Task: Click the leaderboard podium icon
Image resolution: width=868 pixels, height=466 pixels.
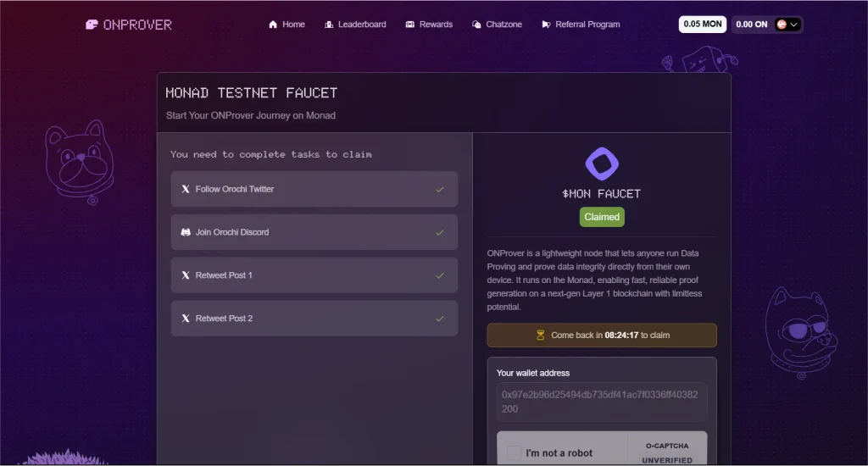Action: 329,25
